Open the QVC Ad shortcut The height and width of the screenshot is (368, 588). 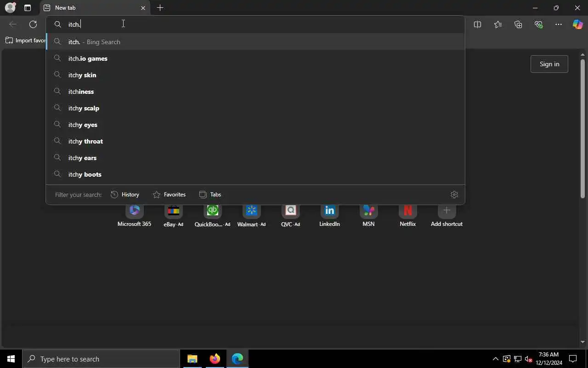tap(290, 215)
